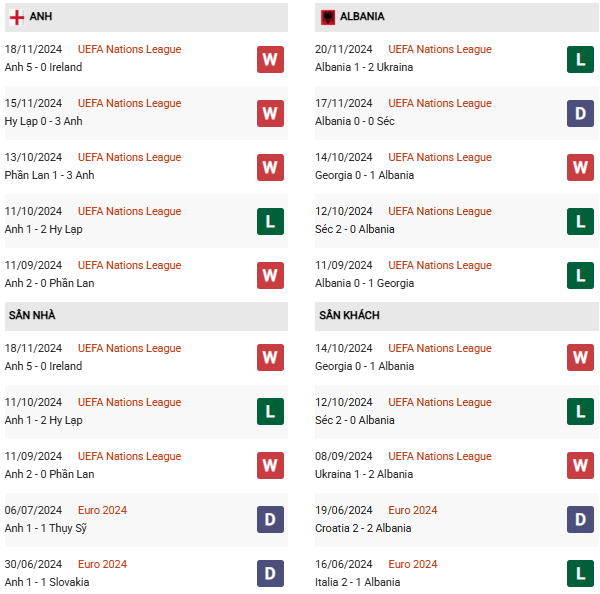Click the L badge for Albania 1-2 Ukraina
Viewport: 600px width, 594px height.
tap(580, 59)
